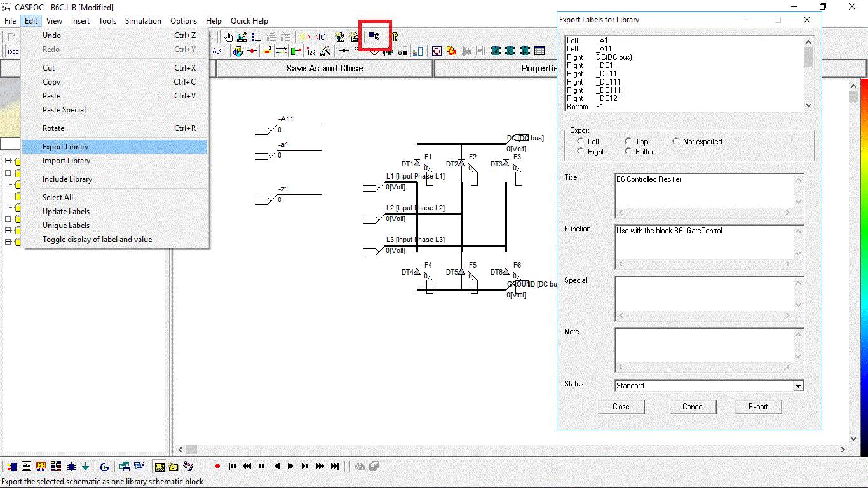Select the Not exported radio button
Image resolution: width=868 pixels, height=488 pixels.
pyautogui.click(x=676, y=141)
